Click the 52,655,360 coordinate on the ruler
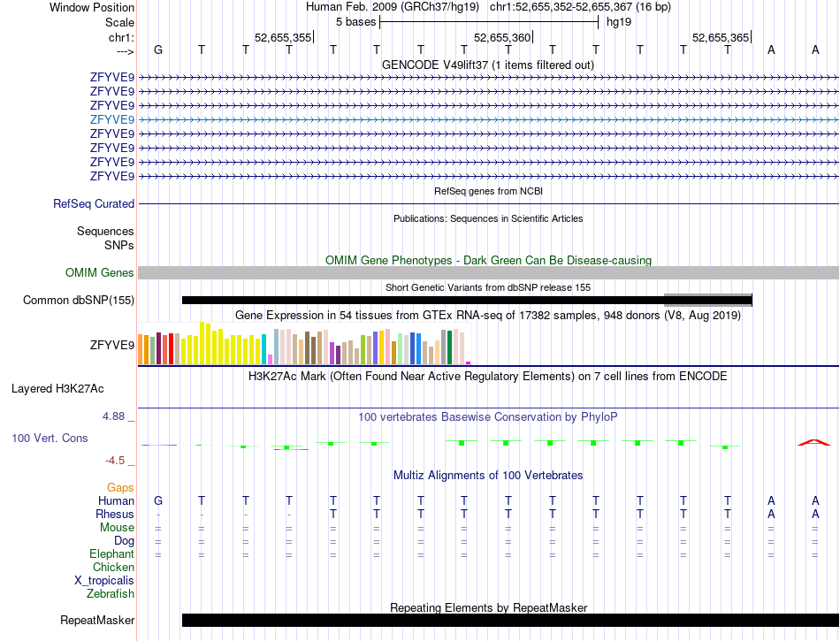The image size is (840, 641). (502, 38)
